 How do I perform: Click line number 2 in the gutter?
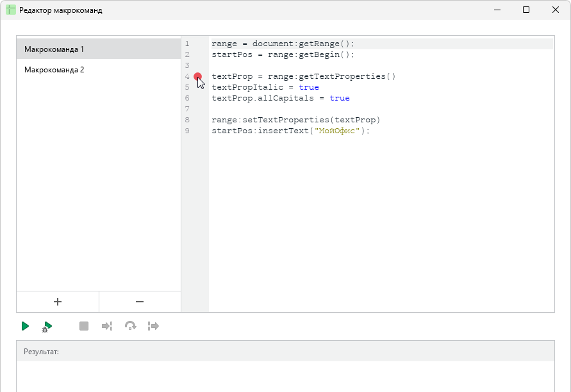coord(187,54)
